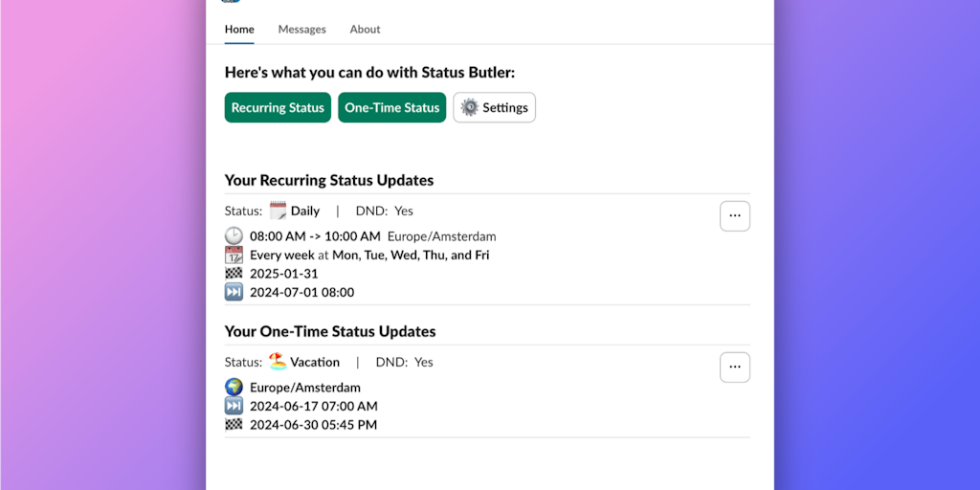
Task: Switch to the Home tab
Action: click(x=239, y=30)
